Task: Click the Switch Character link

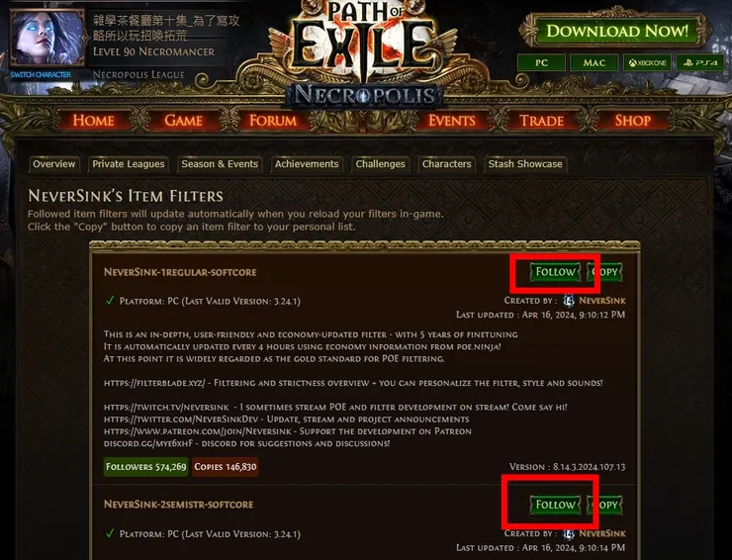Action: tap(41, 75)
